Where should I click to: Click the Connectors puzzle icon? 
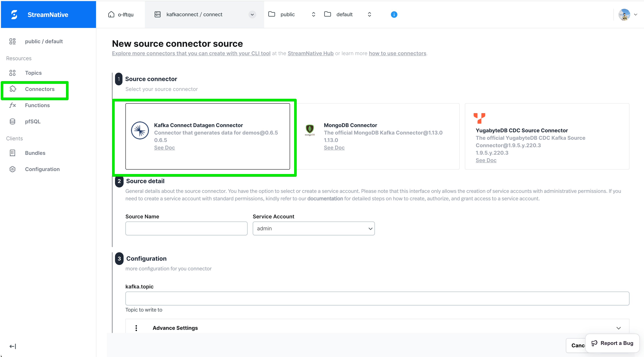point(13,89)
